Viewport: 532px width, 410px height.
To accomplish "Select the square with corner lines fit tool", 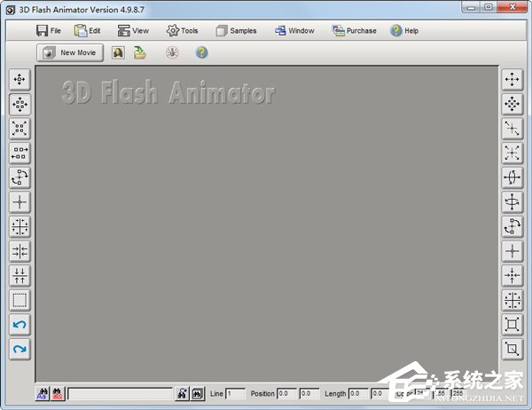I will point(512,325).
